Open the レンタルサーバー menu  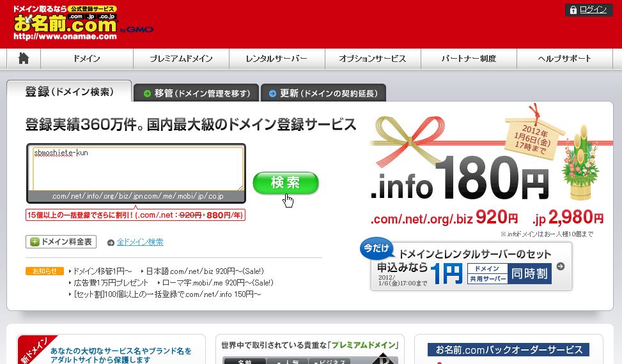[277, 59]
